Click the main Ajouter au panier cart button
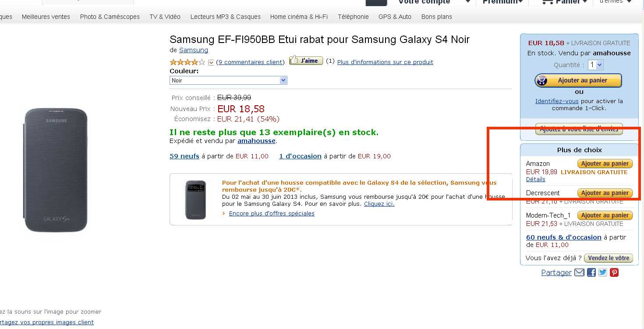 pyautogui.click(x=578, y=81)
